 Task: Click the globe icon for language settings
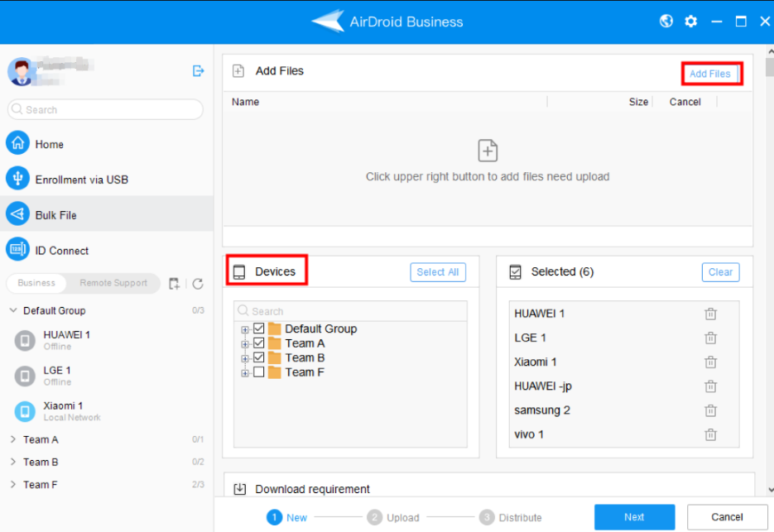tap(666, 22)
